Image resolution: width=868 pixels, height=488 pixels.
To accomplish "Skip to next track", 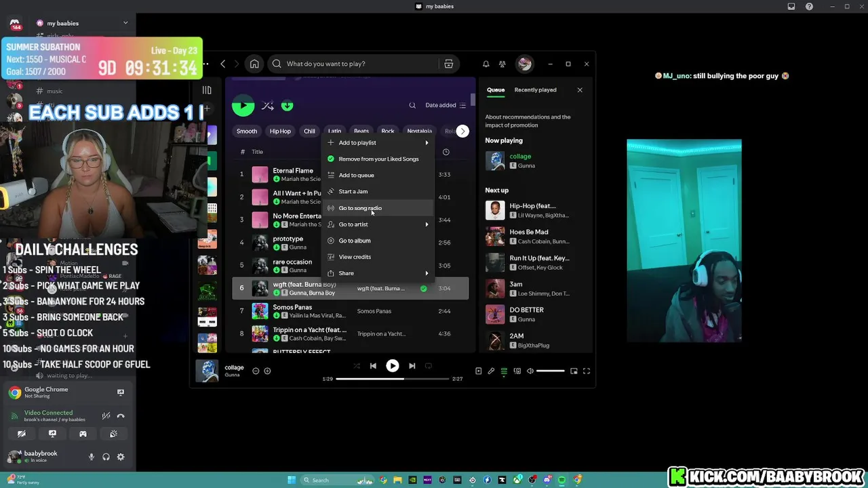I will pos(412,366).
